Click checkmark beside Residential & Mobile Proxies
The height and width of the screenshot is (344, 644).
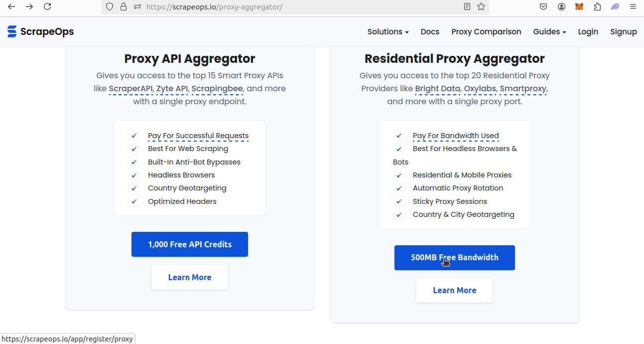click(399, 175)
